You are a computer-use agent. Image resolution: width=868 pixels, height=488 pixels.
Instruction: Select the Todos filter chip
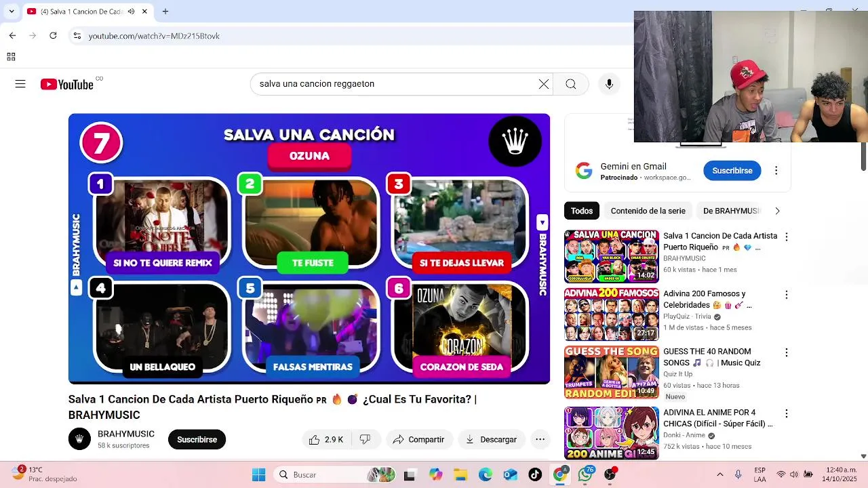pos(582,211)
